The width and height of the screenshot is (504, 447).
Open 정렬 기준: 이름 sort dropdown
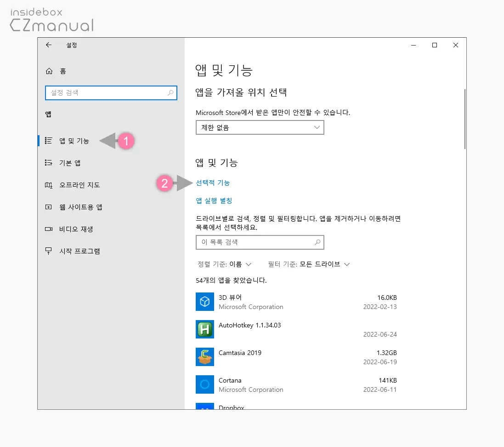coord(224,264)
